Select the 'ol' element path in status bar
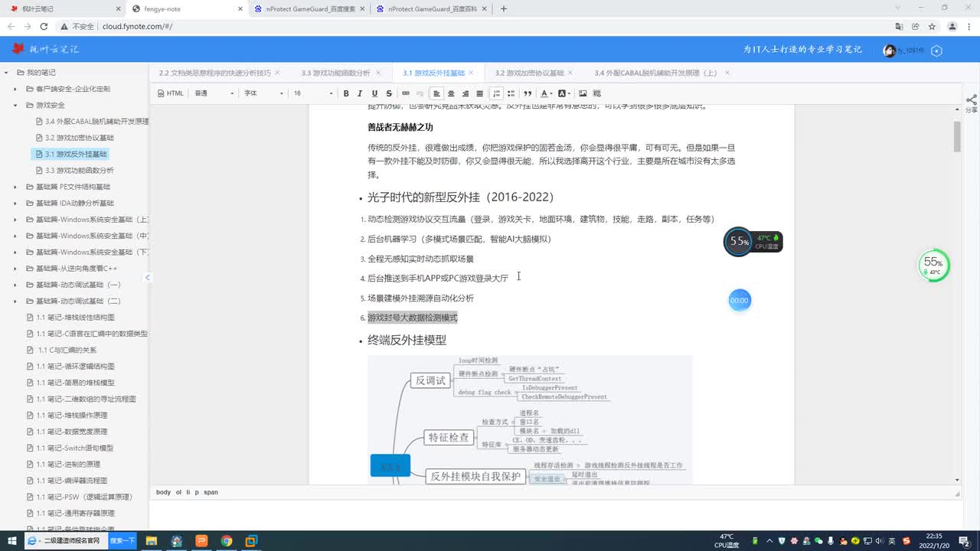The image size is (980, 551). tap(178, 492)
